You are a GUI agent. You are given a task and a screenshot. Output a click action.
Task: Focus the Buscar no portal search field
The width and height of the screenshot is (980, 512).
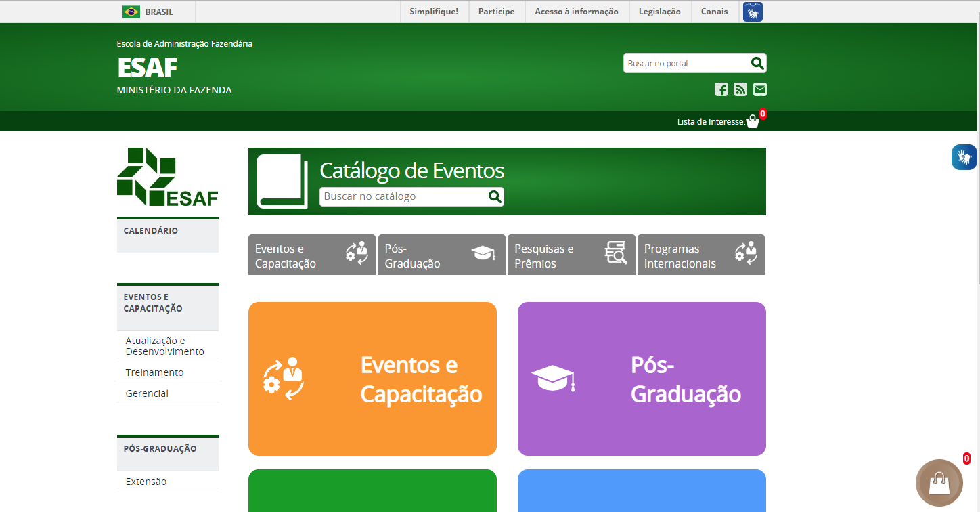click(x=686, y=64)
